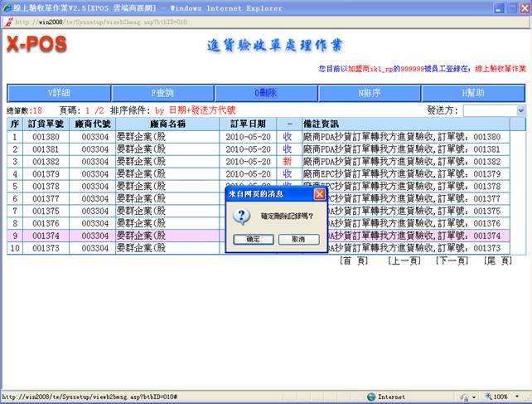Close the 来自网页的消息 dialog

tap(320, 194)
